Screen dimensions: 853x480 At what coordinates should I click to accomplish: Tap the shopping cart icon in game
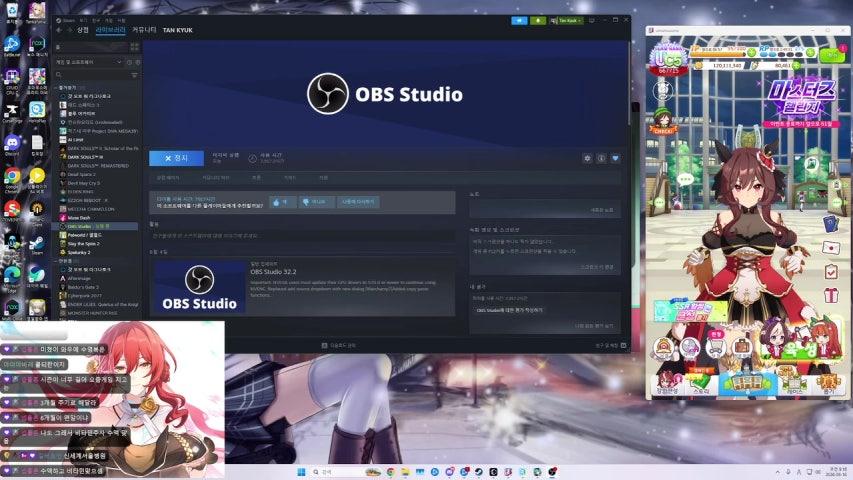pyautogui.click(x=715, y=347)
